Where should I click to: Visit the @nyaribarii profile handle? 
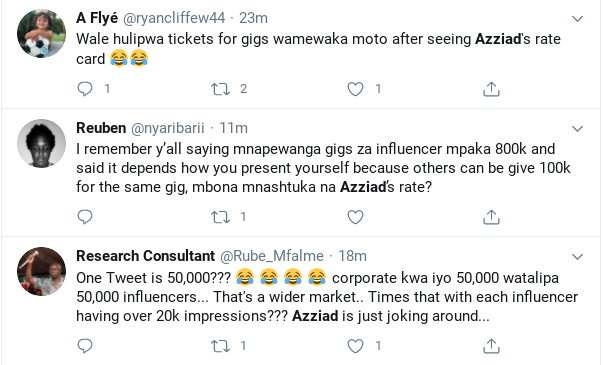coord(168,128)
